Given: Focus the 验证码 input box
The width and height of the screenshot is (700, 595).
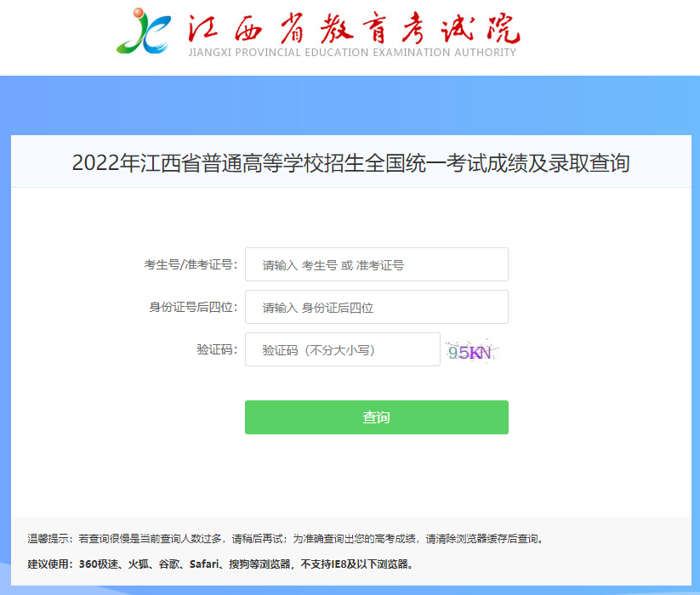Looking at the screenshot, I should (343, 349).
